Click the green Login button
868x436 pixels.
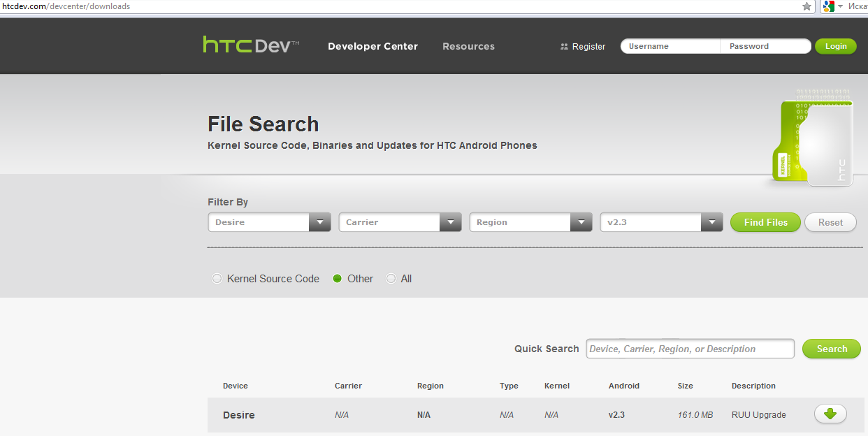click(x=836, y=46)
